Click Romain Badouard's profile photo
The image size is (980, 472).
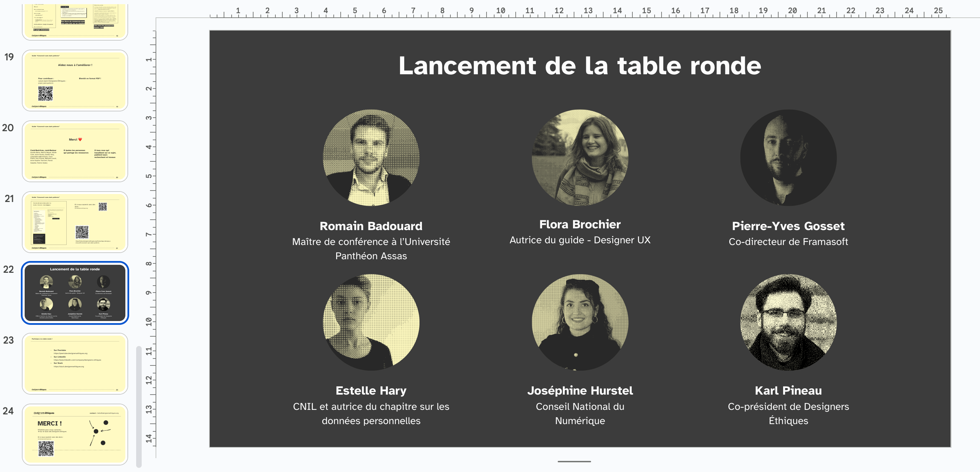point(371,159)
